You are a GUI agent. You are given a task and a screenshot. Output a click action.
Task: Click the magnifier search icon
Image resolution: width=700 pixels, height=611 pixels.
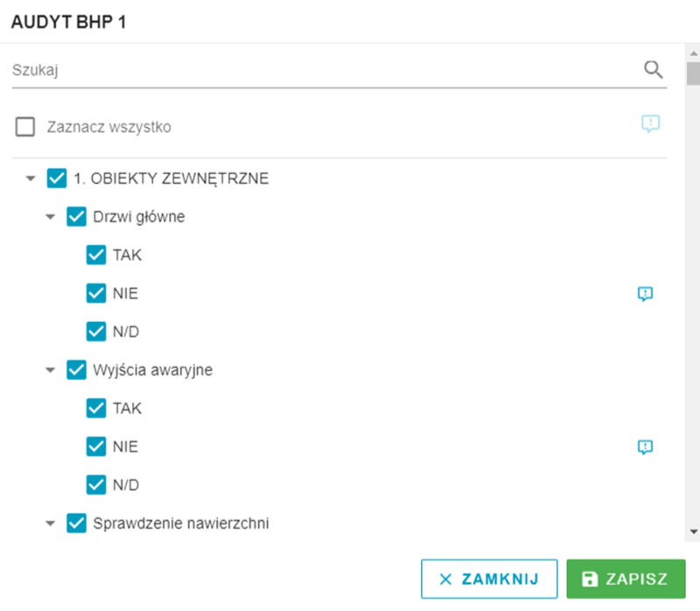tap(653, 70)
